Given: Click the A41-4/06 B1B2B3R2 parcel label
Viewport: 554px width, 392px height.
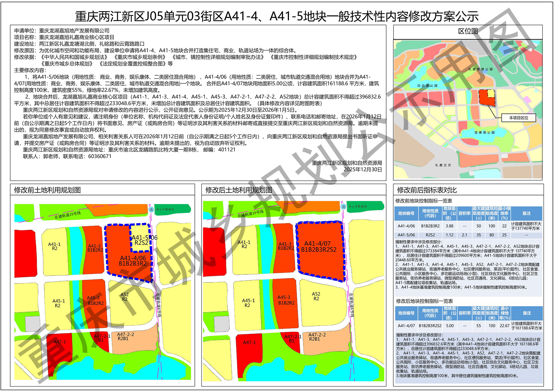Looking at the screenshot, I should (x=133, y=261).
